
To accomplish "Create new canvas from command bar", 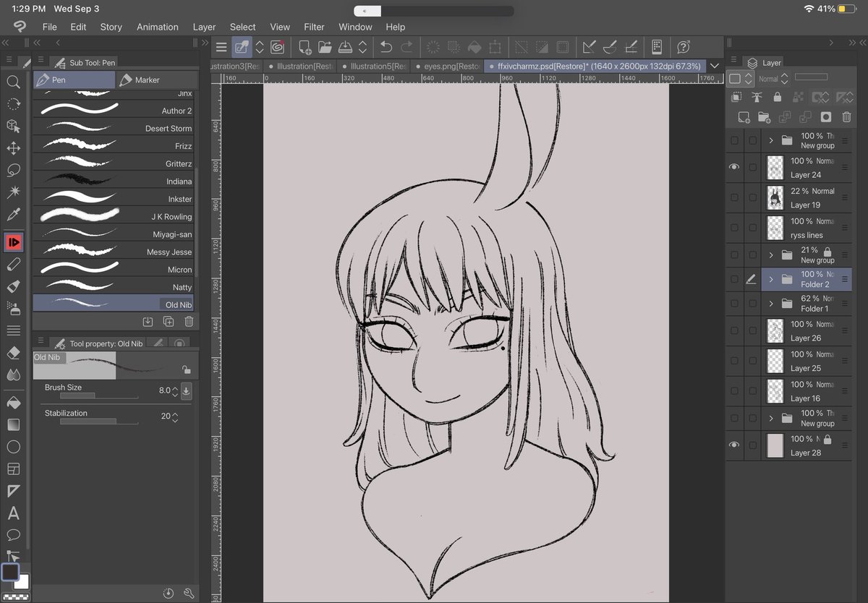I will [305, 47].
